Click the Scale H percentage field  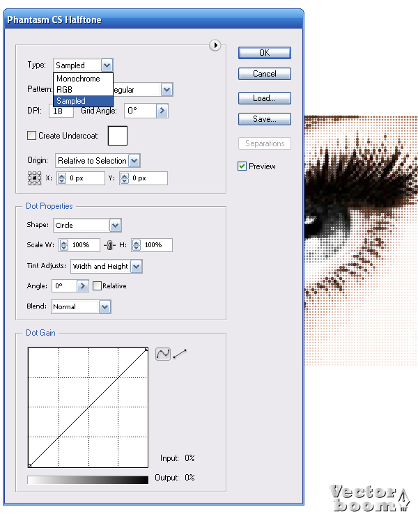157,245
